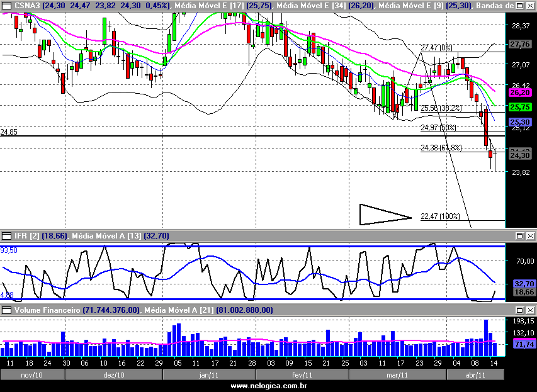
Task: Select the "Média Móvel E [9]" indicator label
Action: 410,6
